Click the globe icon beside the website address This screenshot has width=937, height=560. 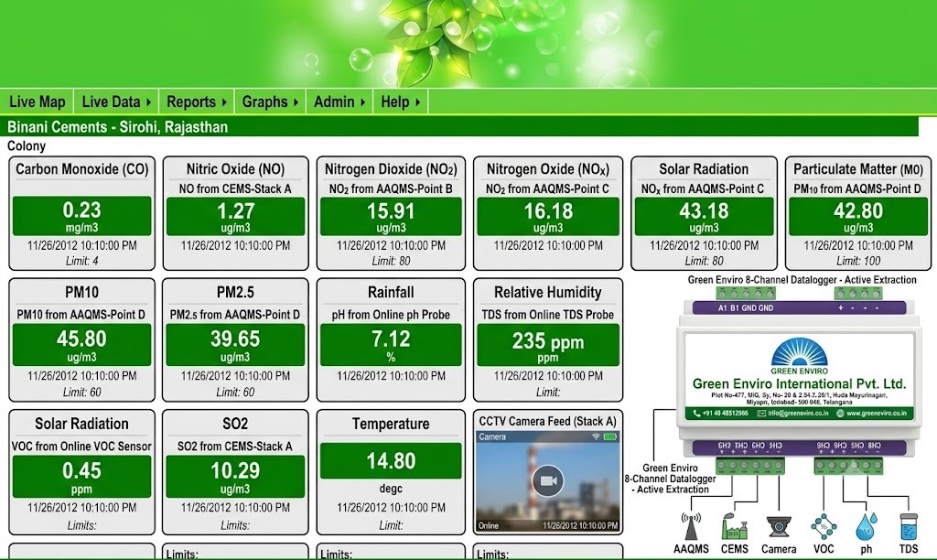click(840, 413)
